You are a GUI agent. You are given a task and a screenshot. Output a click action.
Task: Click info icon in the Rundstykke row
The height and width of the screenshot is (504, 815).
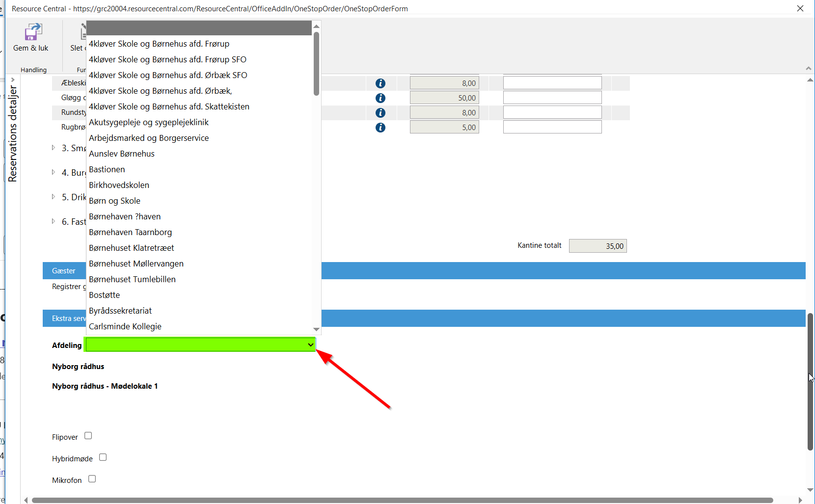pos(380,113)
